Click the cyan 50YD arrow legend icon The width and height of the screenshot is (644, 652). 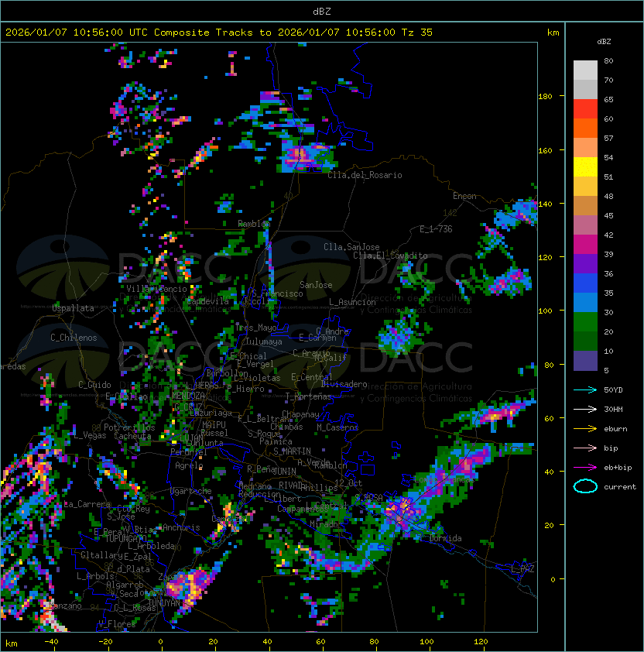(585, 389)
